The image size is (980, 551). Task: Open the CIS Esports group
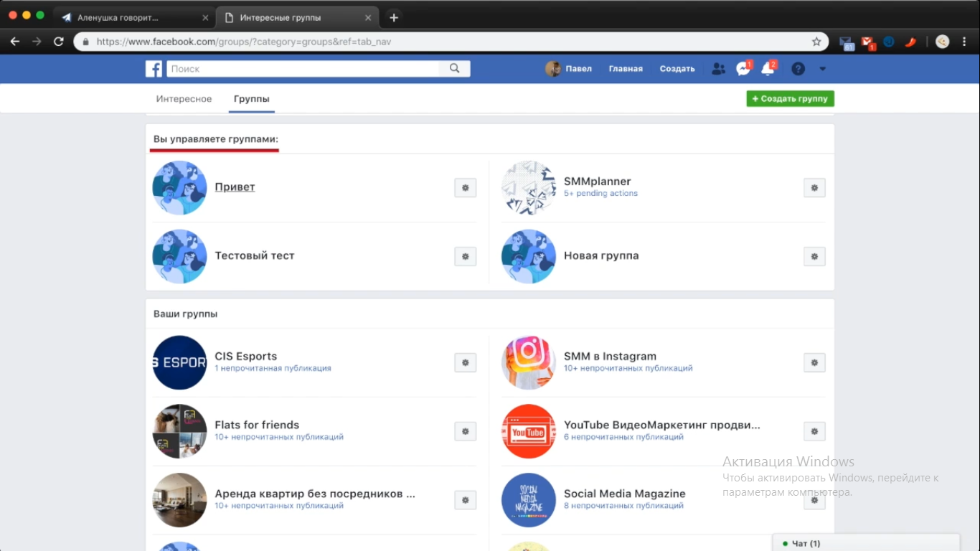tap(245, 356)
